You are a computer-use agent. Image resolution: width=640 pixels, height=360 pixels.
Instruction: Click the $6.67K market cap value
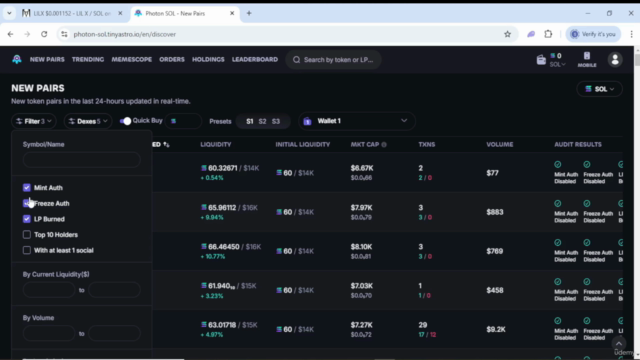pyautogui.click(x=362, y=168)
